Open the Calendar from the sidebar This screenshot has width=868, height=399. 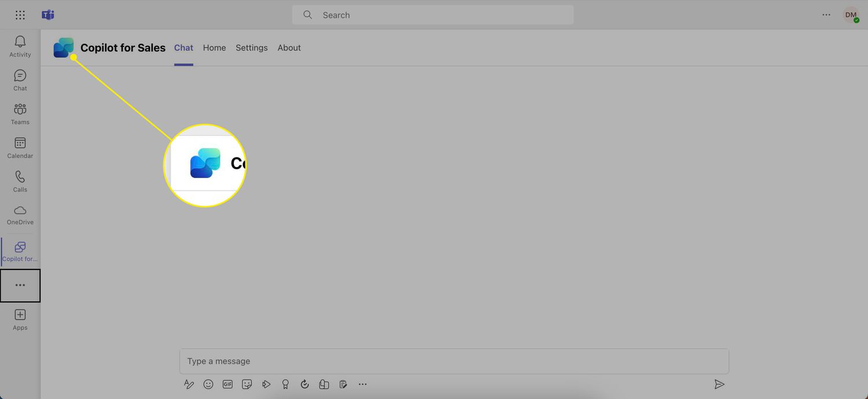(x=20, y=147)
